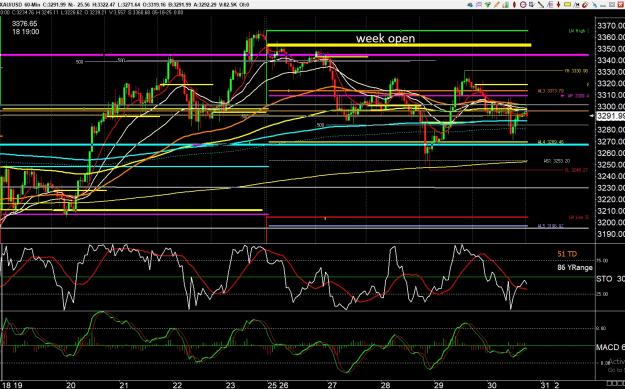Click the MACD indicator label
The height and width of the screenshot is (389, 625).
(608, 348)
